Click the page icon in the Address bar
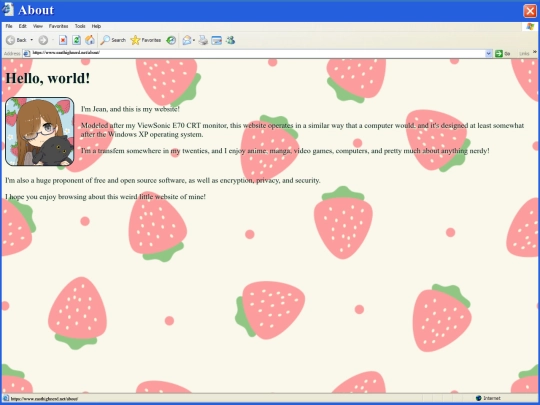This screenshot has width=540, height=405. pyautogui.click(x=27, y=53)
